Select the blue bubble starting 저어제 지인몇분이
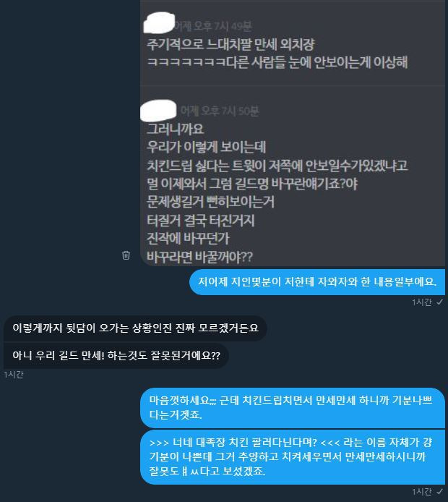This screenshot has width=448, height=502. pyautogui.click(x=317, y=282)
